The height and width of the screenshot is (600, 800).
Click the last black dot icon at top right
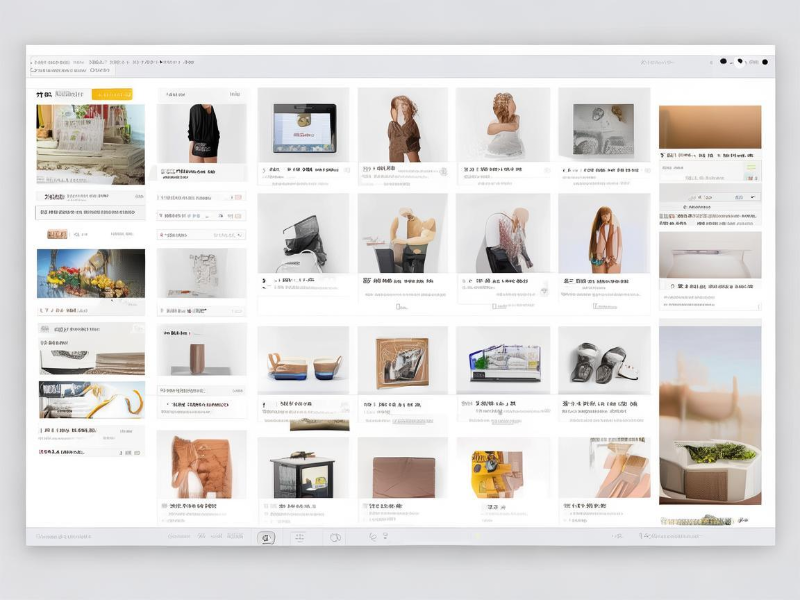click(x=766, y=62)
